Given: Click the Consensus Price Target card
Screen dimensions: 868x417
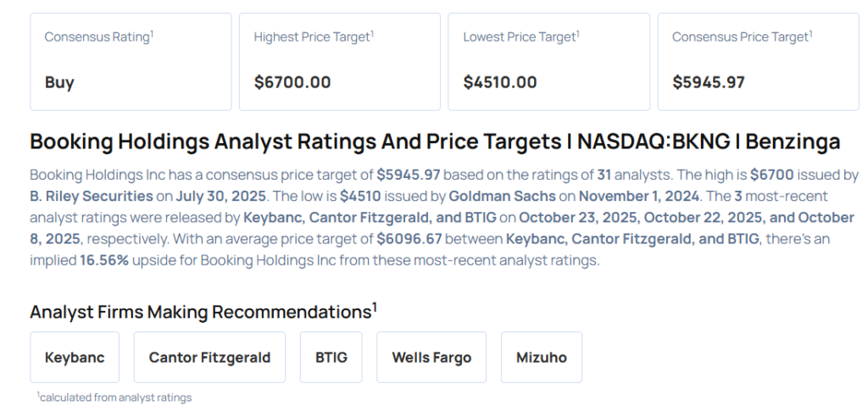Looking at the screenshot, I should [x=758, y=61].
